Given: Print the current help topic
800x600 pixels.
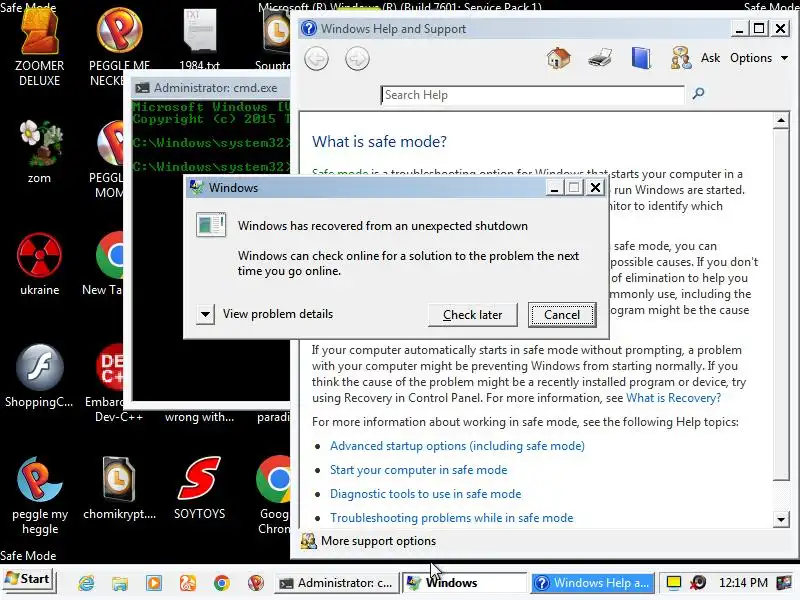Looking at the screenshot, I should pos(599,58).
